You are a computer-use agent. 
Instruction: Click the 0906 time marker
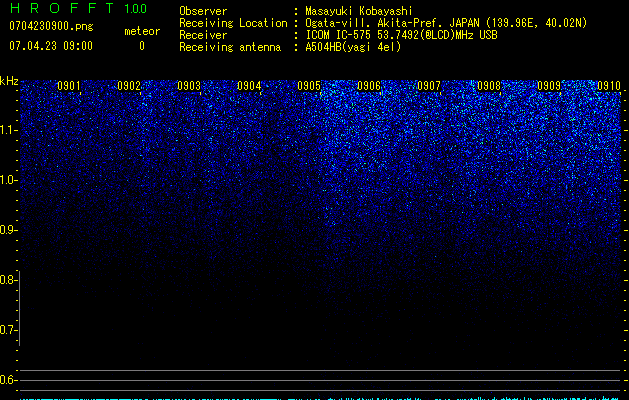tap(369, 86)
